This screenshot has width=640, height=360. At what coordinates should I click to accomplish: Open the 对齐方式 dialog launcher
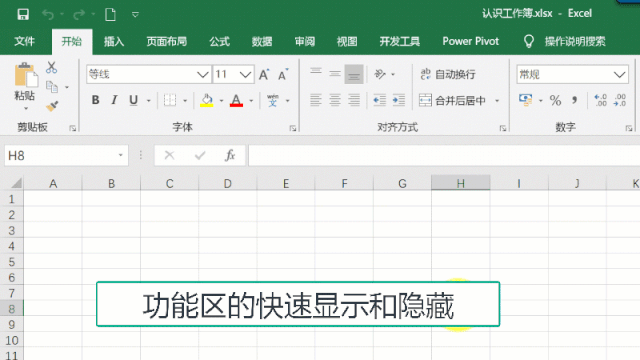(x=502, y=128)
